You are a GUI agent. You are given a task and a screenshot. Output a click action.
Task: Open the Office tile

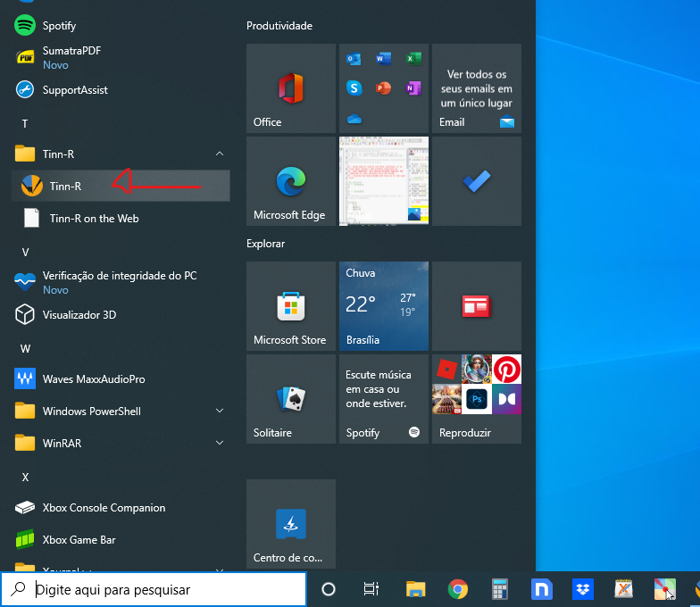[291, 88]
